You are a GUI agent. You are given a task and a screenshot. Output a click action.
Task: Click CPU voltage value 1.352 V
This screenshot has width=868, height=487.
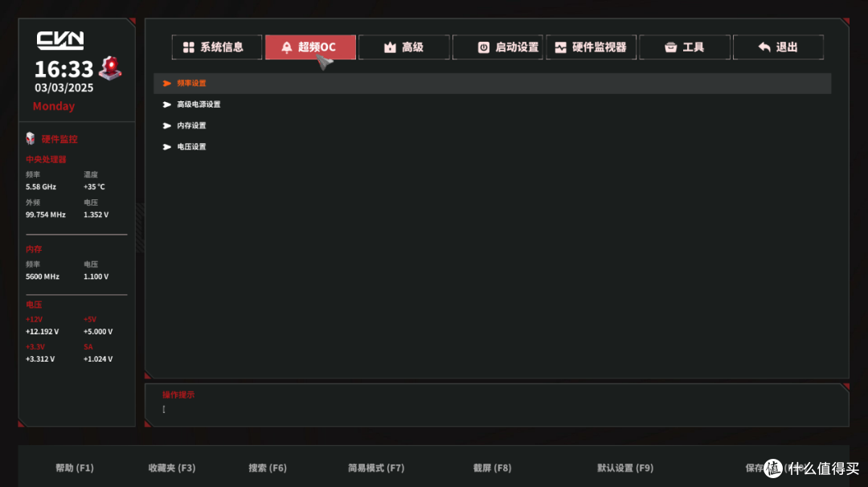click(96, 215)
